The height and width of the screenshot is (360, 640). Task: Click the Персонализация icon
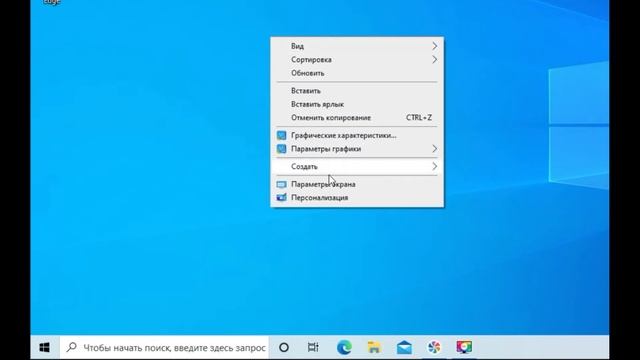tap(281, 198)
